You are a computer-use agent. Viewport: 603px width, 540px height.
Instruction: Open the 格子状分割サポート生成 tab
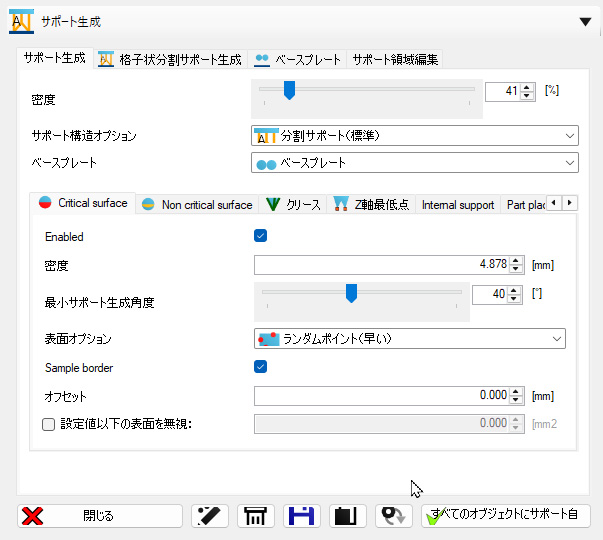[x=170, y=60]
